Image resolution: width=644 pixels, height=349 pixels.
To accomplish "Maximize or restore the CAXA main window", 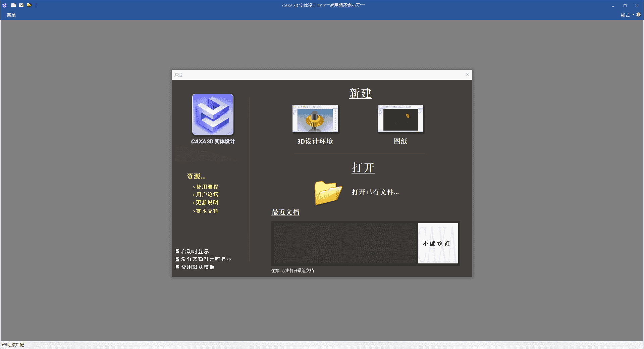I will click(x=625, y=6).
